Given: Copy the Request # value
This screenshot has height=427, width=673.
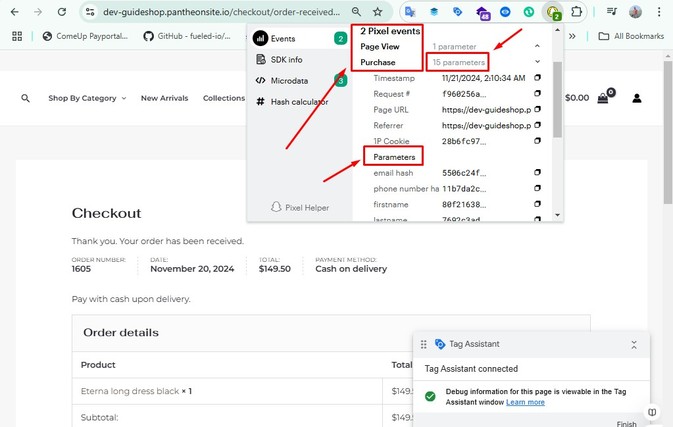Looking at the screenshot, I should [537, 94].
